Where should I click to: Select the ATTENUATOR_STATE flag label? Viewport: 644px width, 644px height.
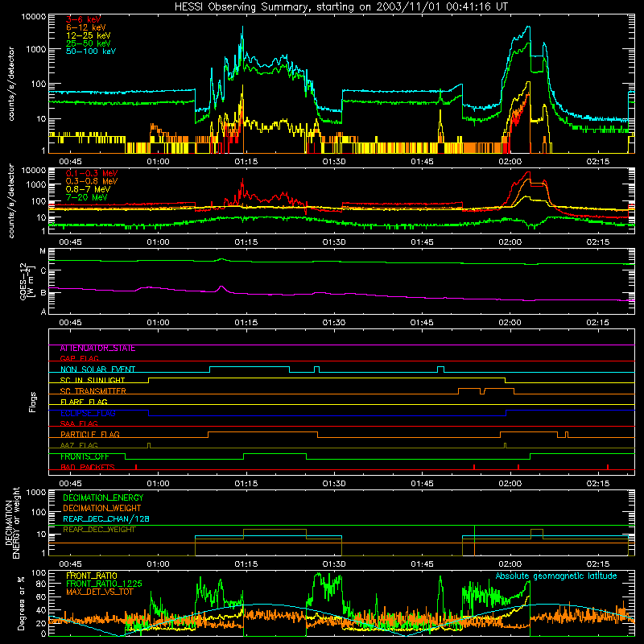(x=97, y=349)
